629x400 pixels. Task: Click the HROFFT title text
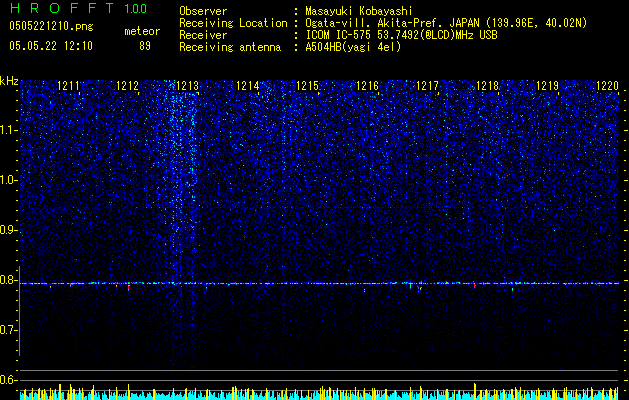(62, 8)
